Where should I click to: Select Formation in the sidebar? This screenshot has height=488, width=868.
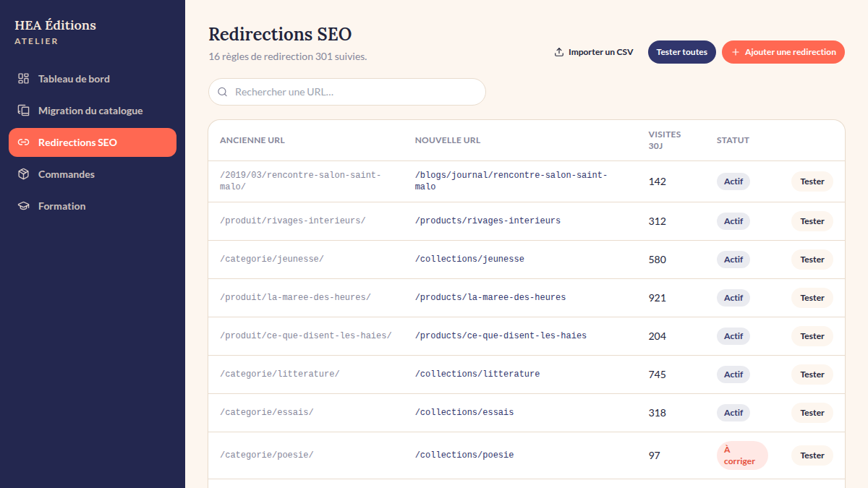coord(93,206)
